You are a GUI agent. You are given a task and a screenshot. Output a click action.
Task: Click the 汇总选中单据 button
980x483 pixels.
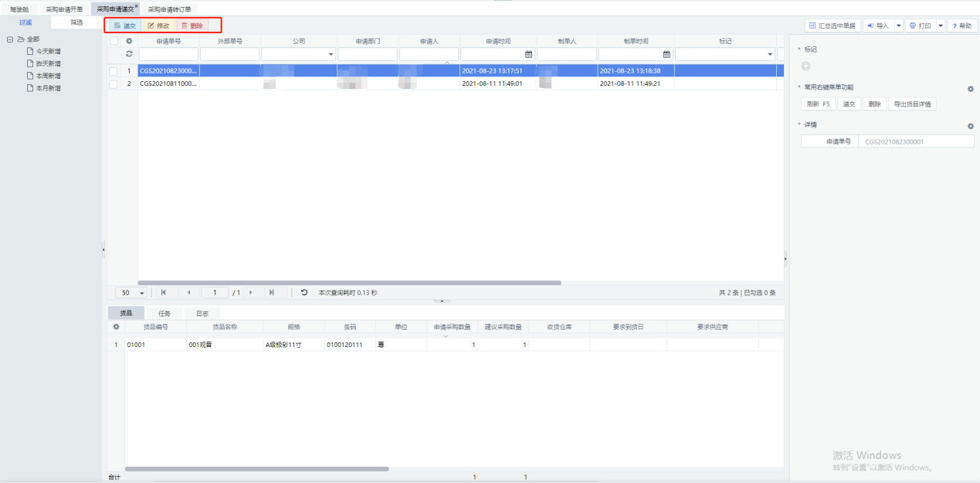click(832, 26)
